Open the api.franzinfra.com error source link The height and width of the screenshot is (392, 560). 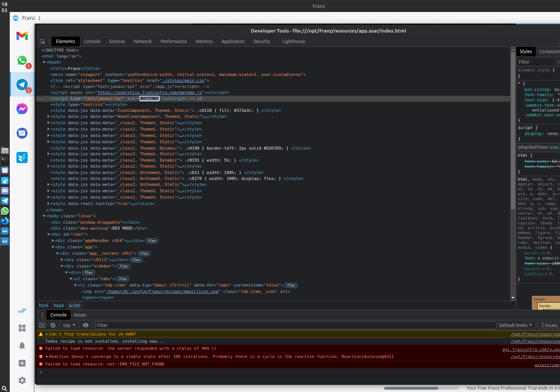click(x=531, y=350)
